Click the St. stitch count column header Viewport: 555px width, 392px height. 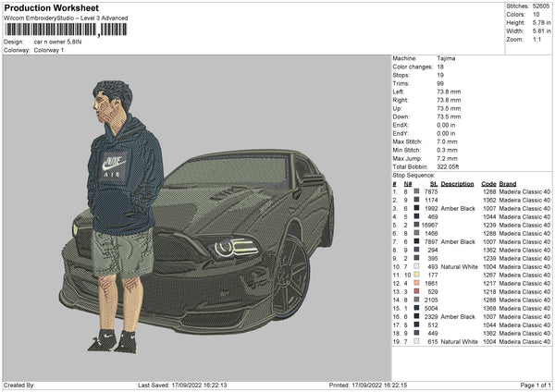(x=434, y=183)
